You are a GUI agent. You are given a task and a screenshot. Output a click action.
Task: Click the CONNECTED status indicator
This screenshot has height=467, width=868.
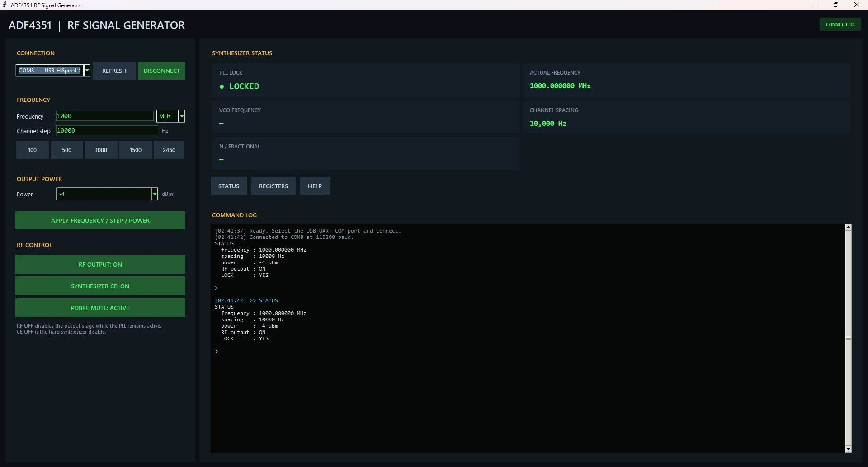click(840, 24)
